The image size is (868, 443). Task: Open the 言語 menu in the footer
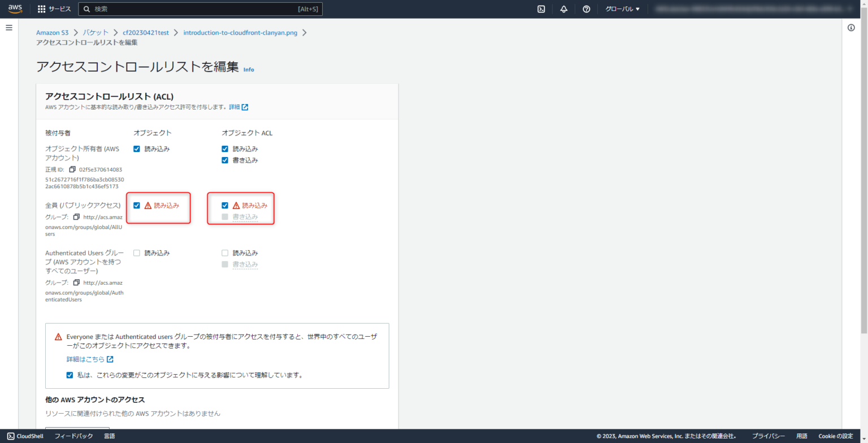[x=109, y=436]
